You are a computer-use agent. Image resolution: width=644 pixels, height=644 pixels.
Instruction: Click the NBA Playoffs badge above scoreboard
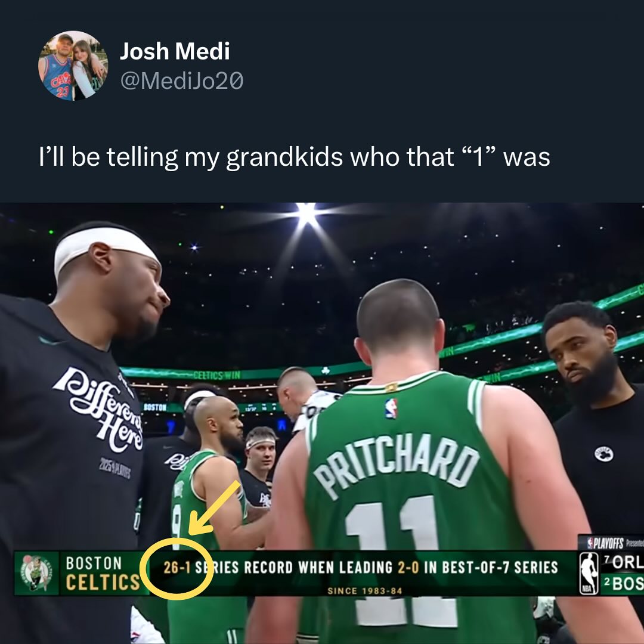tap(611, 543)
